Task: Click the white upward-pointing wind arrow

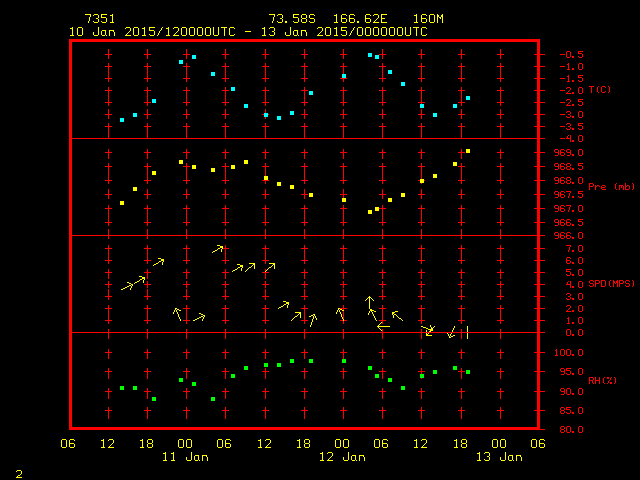Action: click(x=369, y=302)
